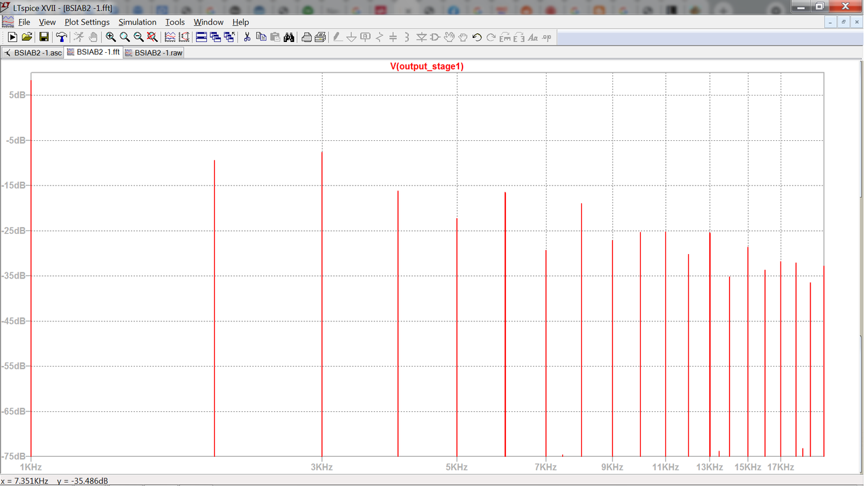Click the Find binoculars icon
This screenshot has width=868, height=492.
tap(290, 37)
